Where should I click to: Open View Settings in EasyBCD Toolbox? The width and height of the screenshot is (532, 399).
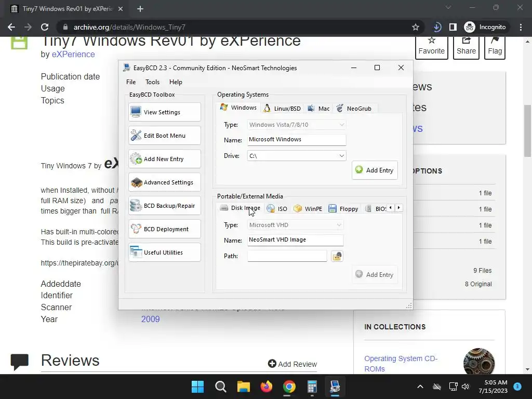[165, 112]
